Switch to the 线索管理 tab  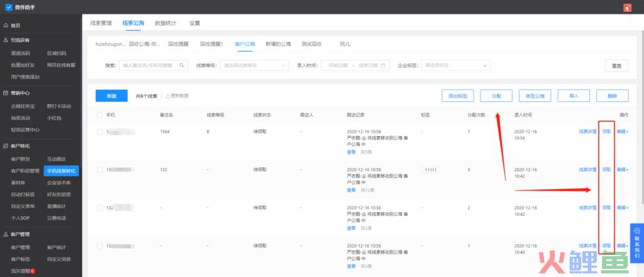tap(101, 23)
